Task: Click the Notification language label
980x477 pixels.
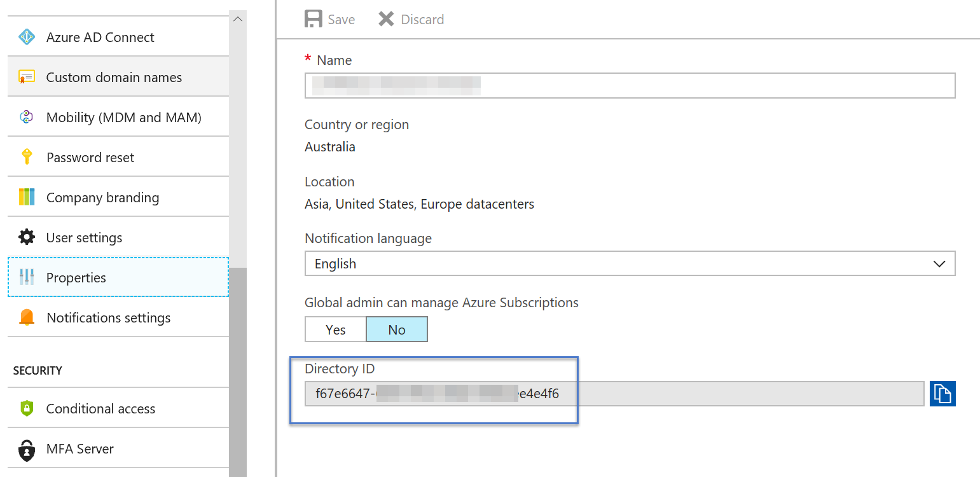Action: [x=368, y=238]
